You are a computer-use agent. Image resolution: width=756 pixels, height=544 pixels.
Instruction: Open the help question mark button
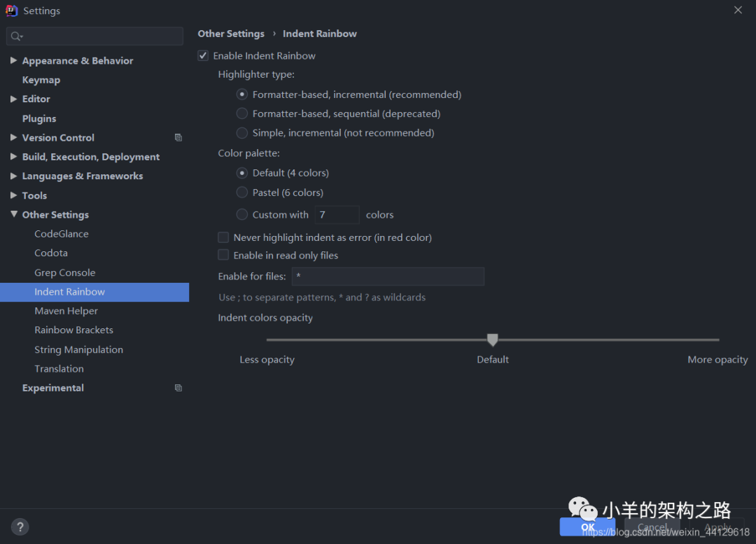(x=20, y=526)
